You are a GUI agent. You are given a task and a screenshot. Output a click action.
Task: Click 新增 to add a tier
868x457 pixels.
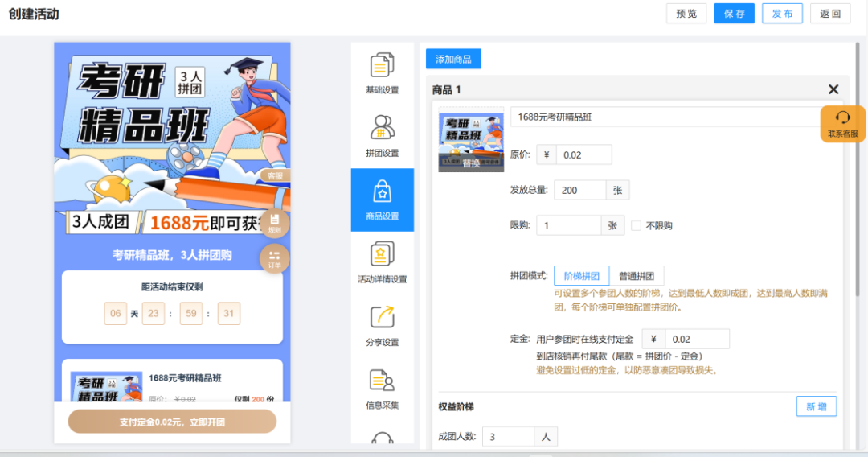tap(816, 406)
